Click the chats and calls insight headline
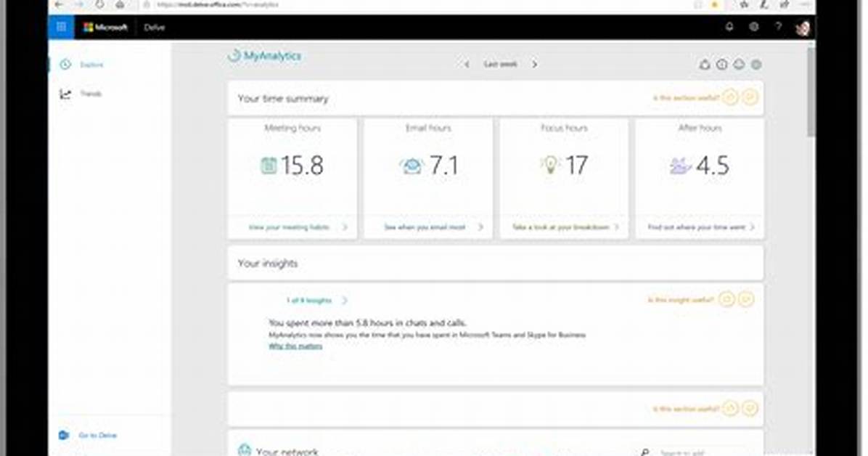The width and height of the screenshot is (868, 456). (x=367, y=323)
